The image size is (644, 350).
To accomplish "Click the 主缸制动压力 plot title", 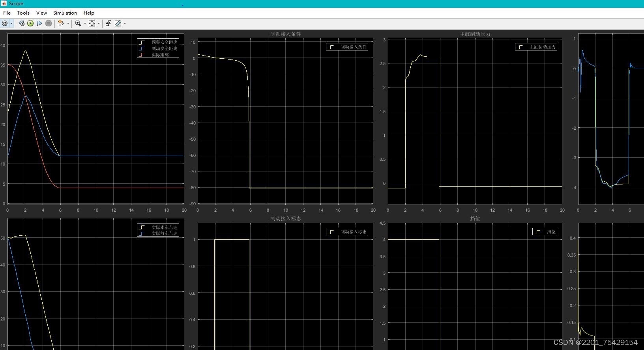I will click(475, 34).
